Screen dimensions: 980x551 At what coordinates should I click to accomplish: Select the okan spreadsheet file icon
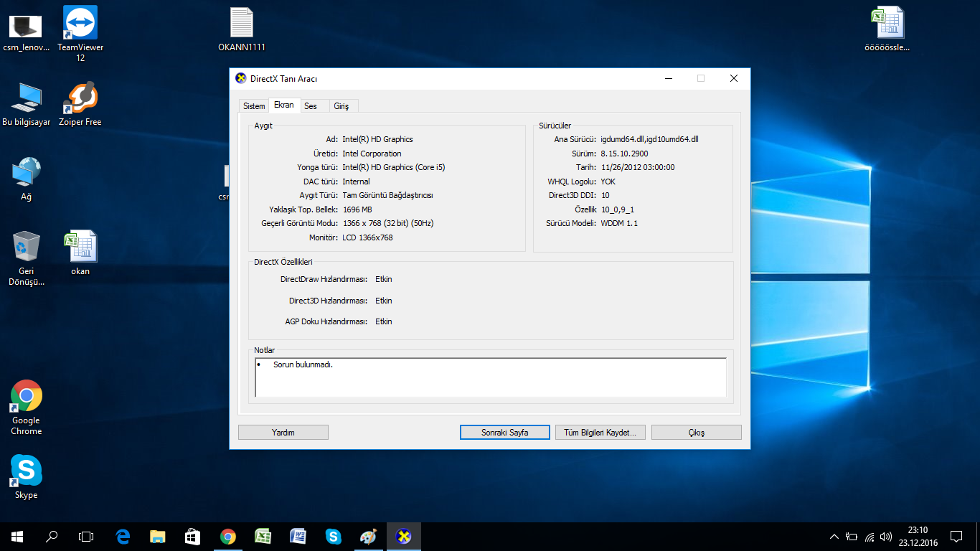pyautogui.click(x=80, y=253)
